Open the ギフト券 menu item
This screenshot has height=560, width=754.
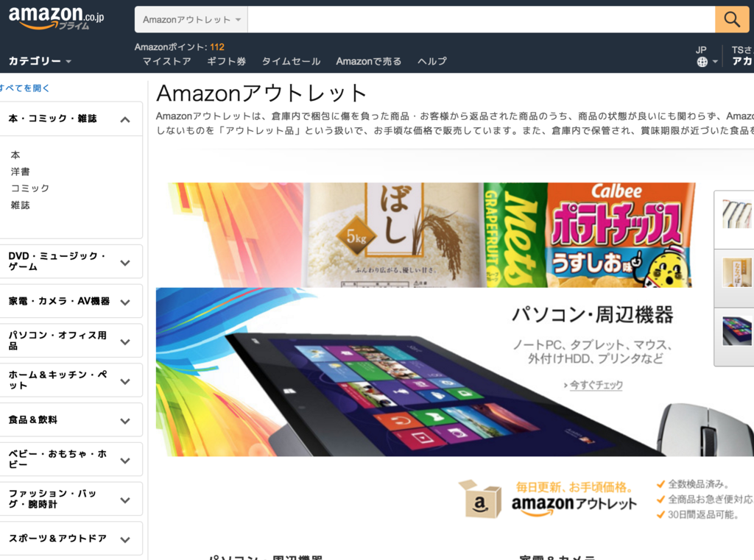[227, 61]
